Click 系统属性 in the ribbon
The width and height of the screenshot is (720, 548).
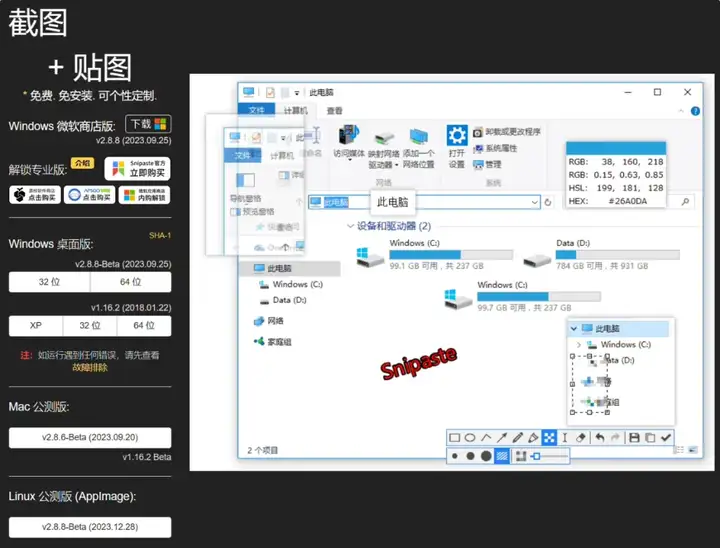click(495, 148)
